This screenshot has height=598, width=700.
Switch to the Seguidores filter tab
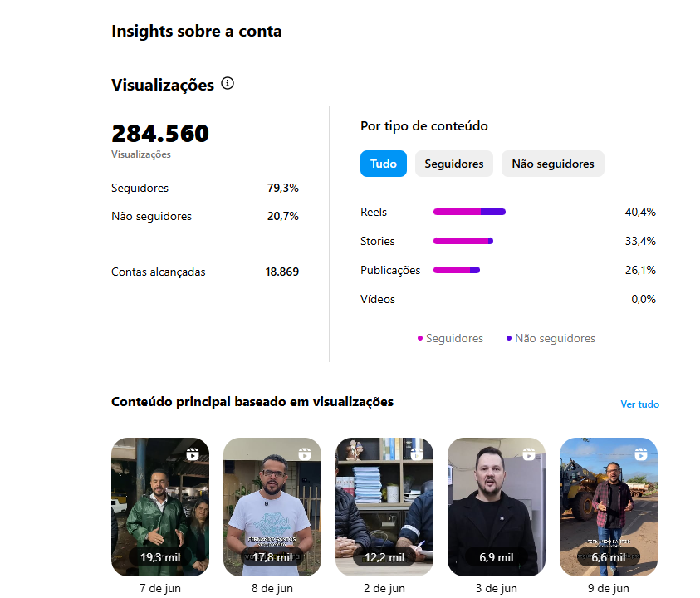tap(454, 164)
